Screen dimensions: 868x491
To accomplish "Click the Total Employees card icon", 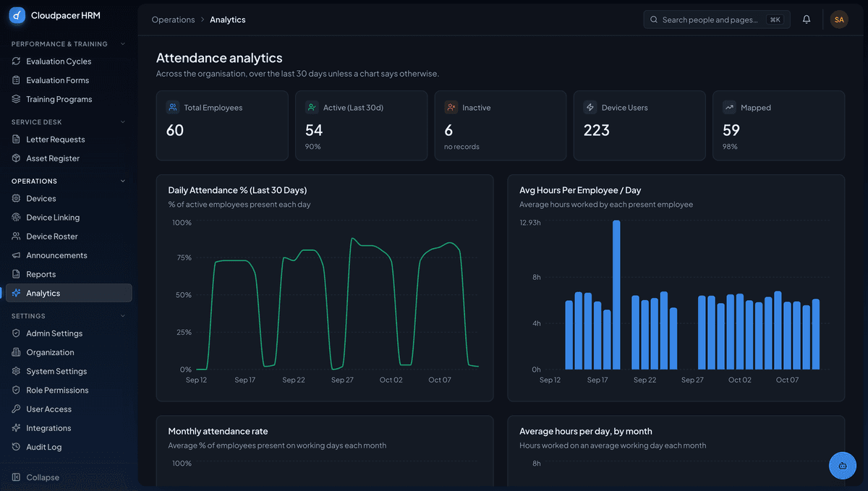I will (x=172, y=107).
